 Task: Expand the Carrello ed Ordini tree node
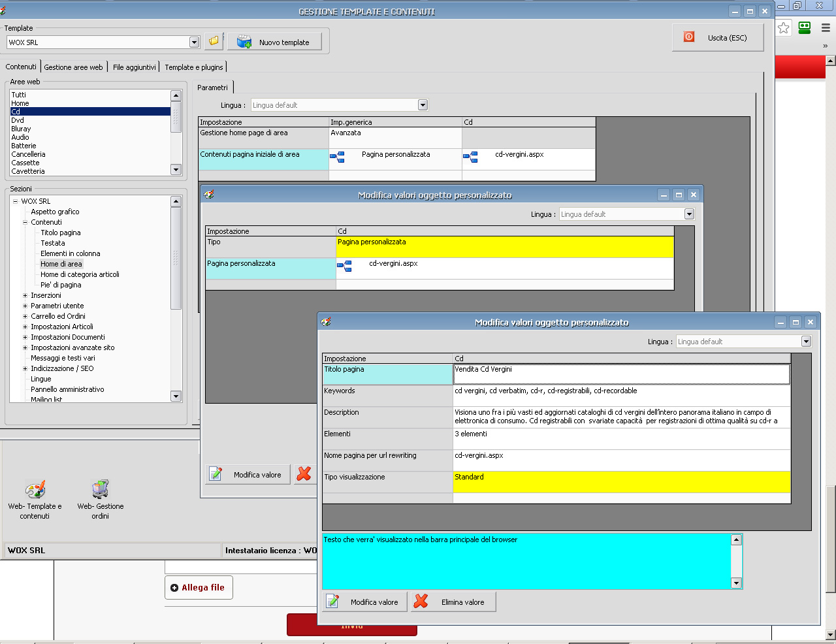tap(25, 316)
